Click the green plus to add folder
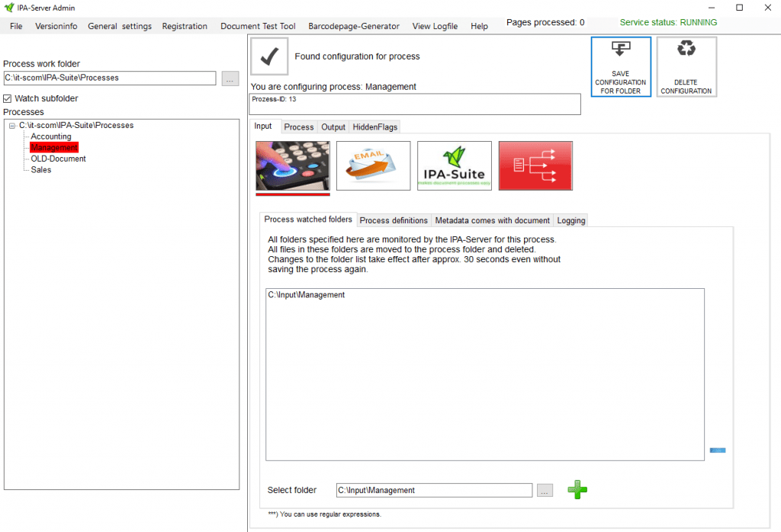 click(x=577, y=490)
